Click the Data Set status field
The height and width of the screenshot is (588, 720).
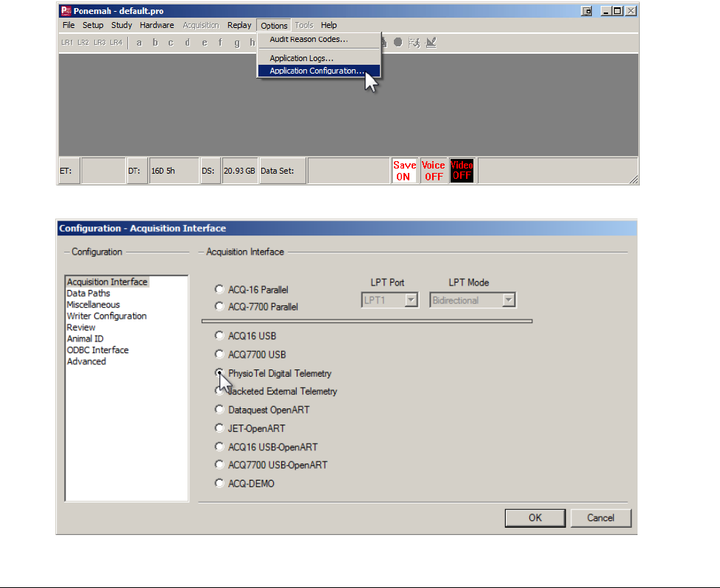283,171
